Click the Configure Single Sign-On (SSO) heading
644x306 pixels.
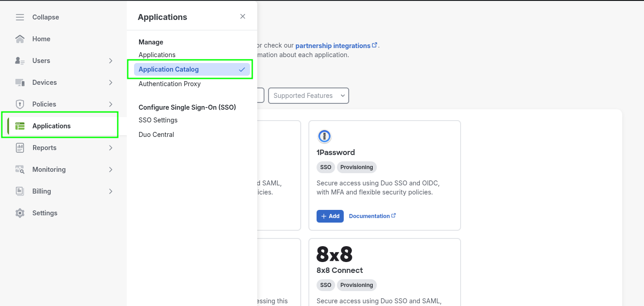pyautogui.click(x=187, y=107)
